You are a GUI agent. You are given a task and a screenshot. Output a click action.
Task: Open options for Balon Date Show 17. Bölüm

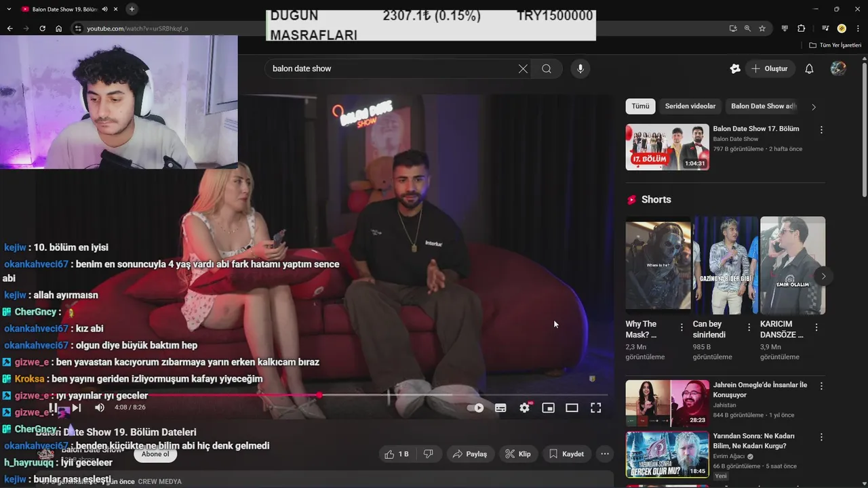821,129
